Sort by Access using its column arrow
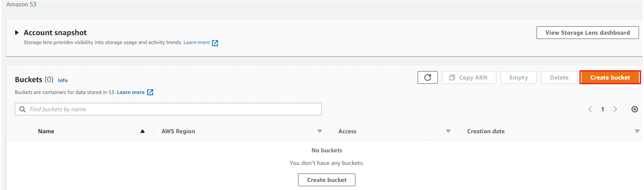This screenshot has height=190, width=644. 448,131
